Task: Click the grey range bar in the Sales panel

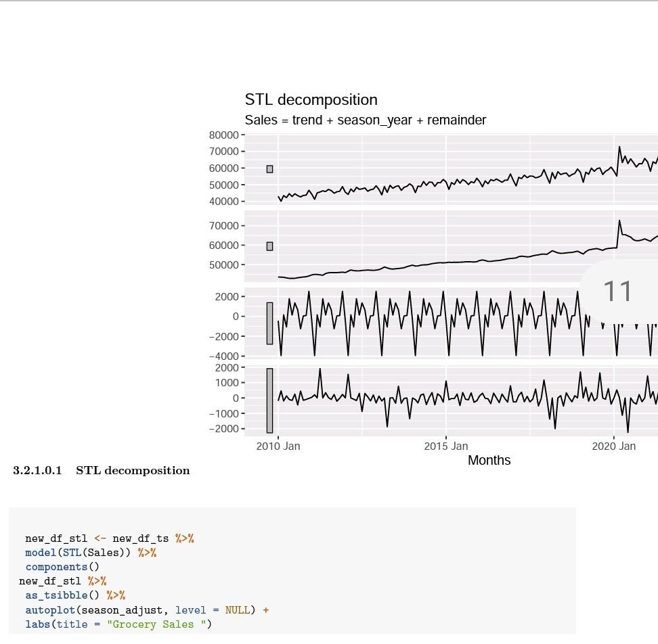Action: pyautogui.click(x=270, y=169)
